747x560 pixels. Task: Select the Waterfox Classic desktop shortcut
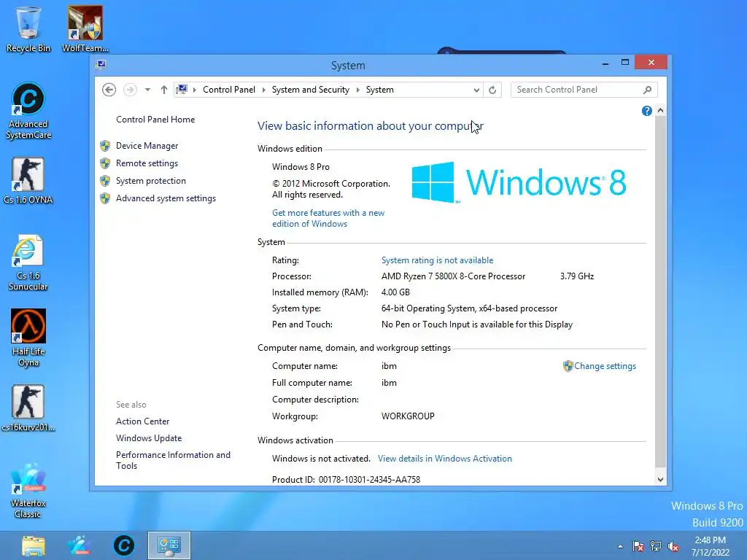pos(28,491)
